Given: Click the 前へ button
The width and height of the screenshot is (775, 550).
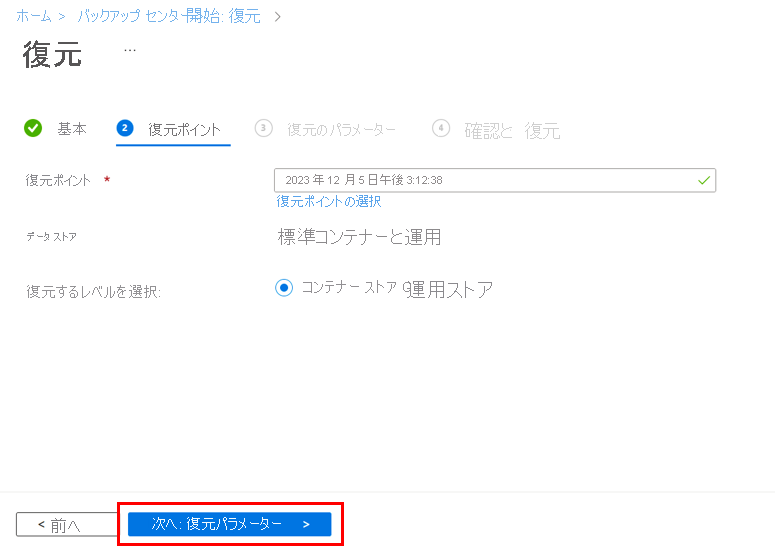Looking at the screenshot, I should point(67,524).
